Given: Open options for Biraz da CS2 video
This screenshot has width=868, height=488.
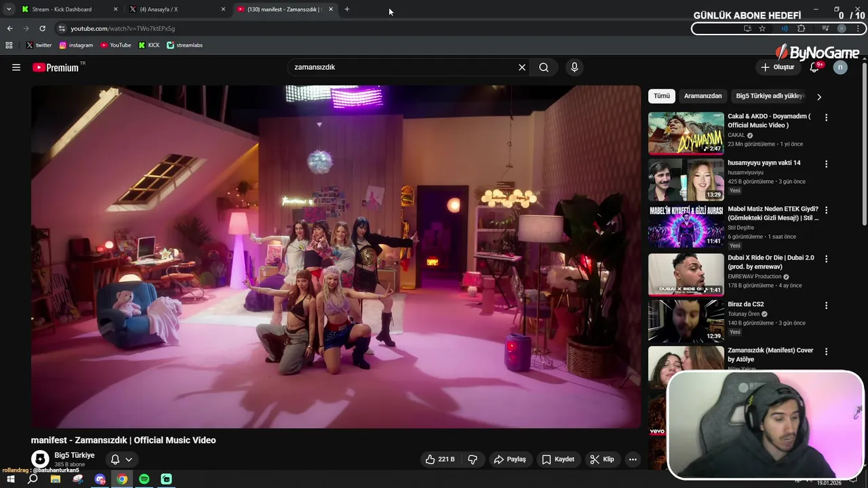Looking at the screenshot, I should click(x=826, y=306).
